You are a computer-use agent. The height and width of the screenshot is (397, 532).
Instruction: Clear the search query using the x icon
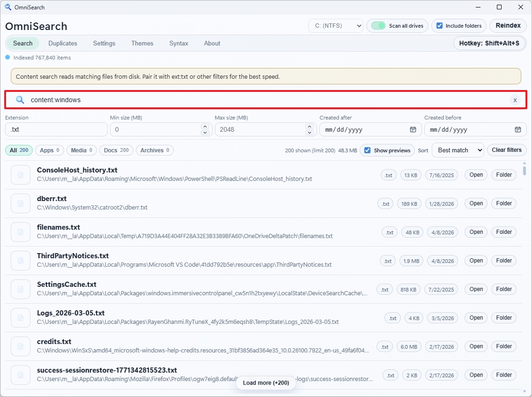pyautogui.click(x=515, y=100)
